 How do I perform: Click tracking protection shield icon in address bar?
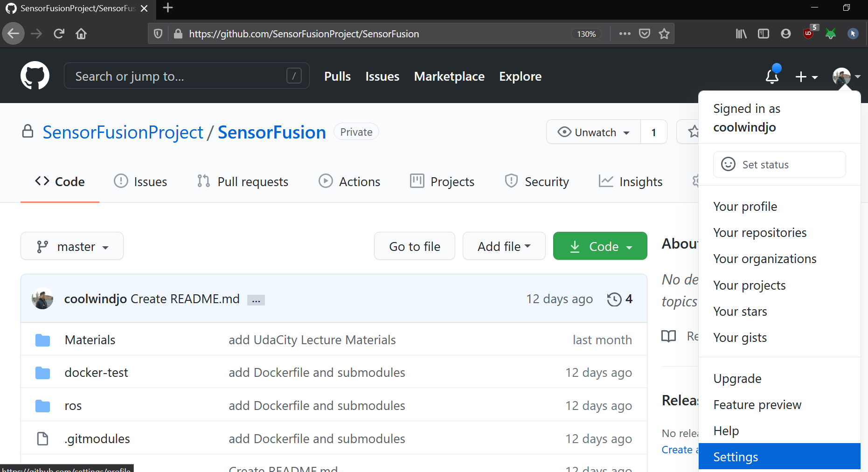pos(158,34)
